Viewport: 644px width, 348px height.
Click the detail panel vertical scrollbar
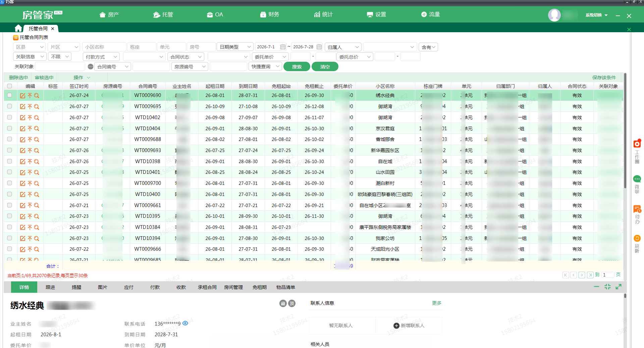(625, 296)
